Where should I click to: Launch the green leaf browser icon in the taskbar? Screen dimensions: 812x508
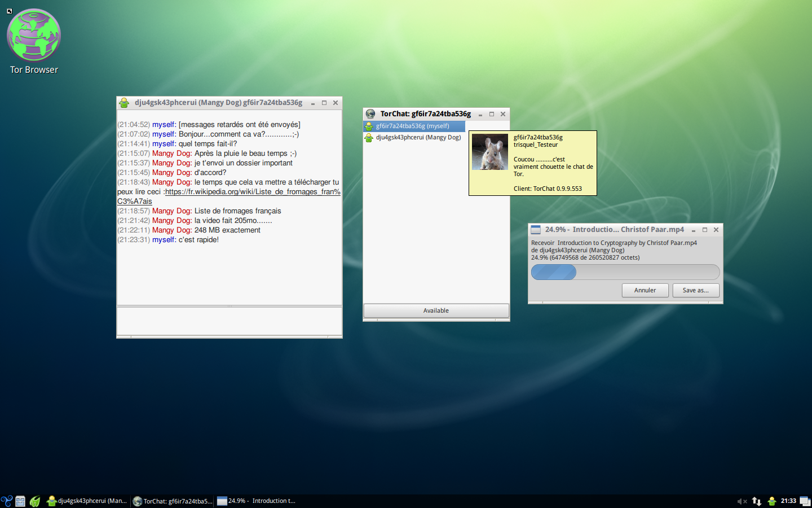[35, 501]
